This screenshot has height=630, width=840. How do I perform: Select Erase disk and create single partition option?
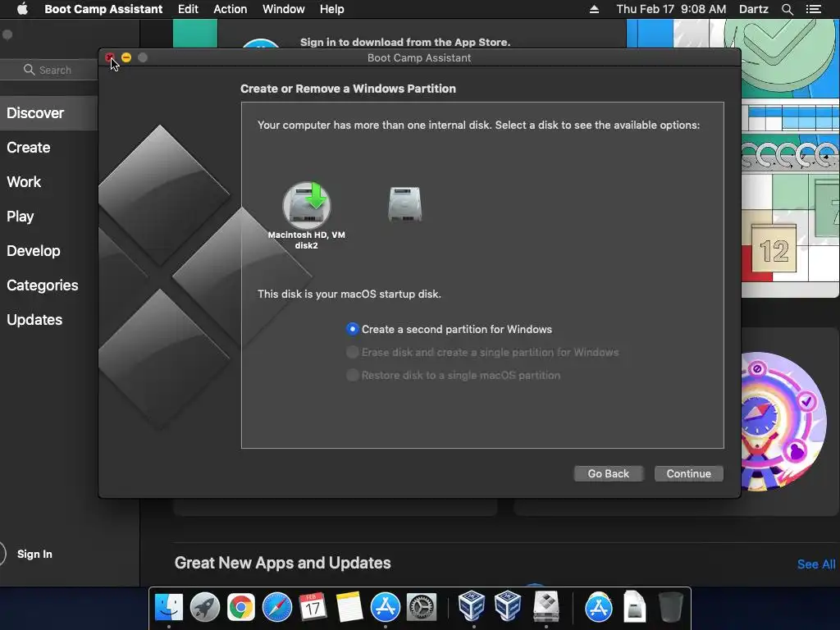(x=352, y=352)
